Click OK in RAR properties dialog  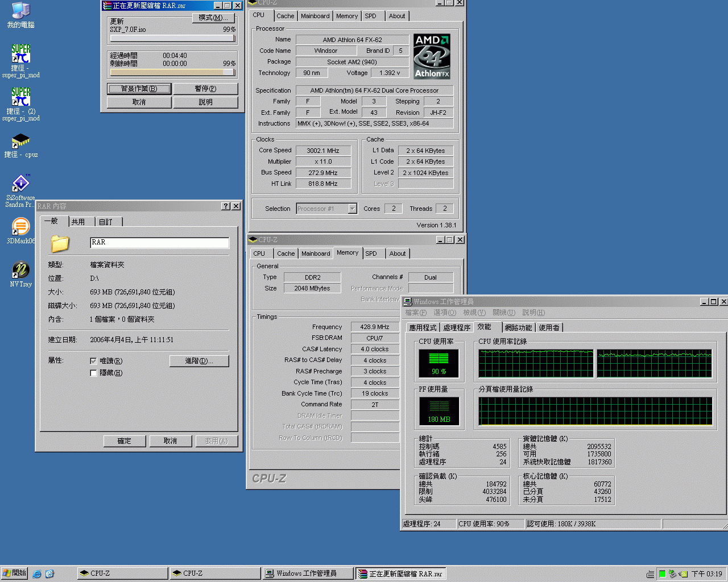pyautogui.click(x=125, y=441)
